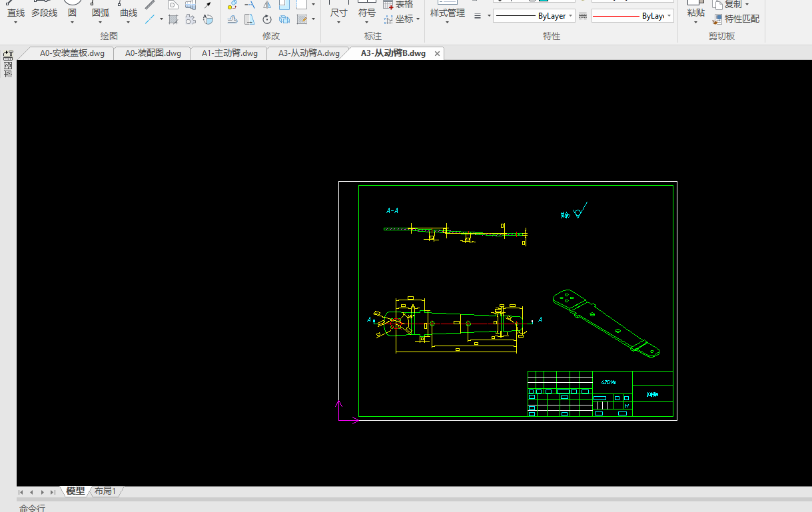Click the 表格 table icon
This screenshot has height=512, width=812.
click(x=388, y=5)
